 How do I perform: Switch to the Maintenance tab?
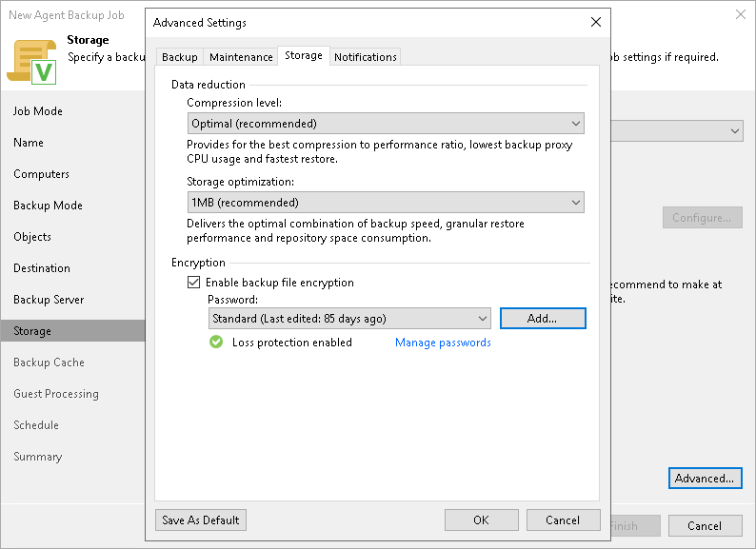pyautogui.click(x=241, y=57)
